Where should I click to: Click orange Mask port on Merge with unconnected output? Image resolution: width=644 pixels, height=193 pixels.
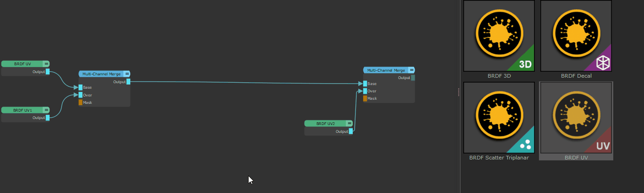(365, 98)
